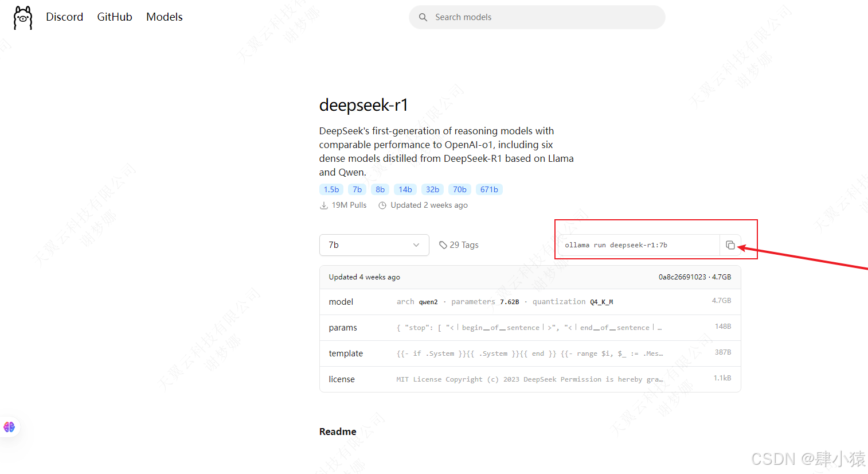Click the Ollama llama logo
The height and width of the screenshot is (474, 868).
coord(23,18)
